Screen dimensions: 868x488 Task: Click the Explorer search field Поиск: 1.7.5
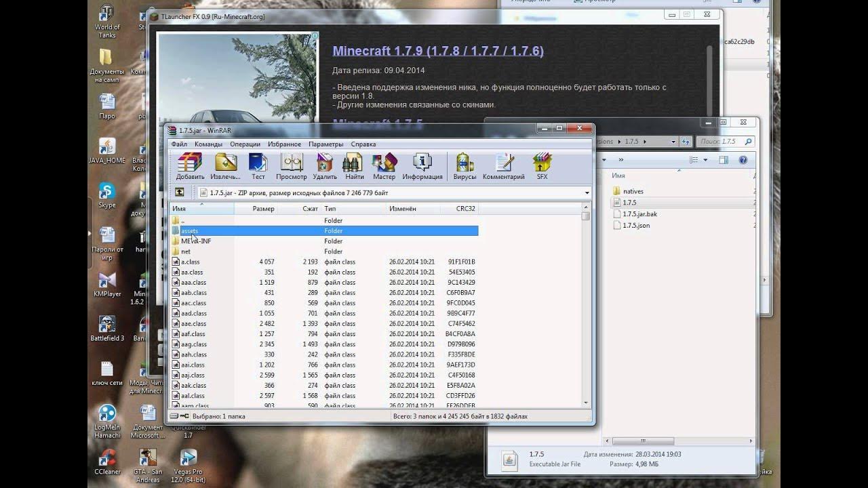click(x=726, y=142)
